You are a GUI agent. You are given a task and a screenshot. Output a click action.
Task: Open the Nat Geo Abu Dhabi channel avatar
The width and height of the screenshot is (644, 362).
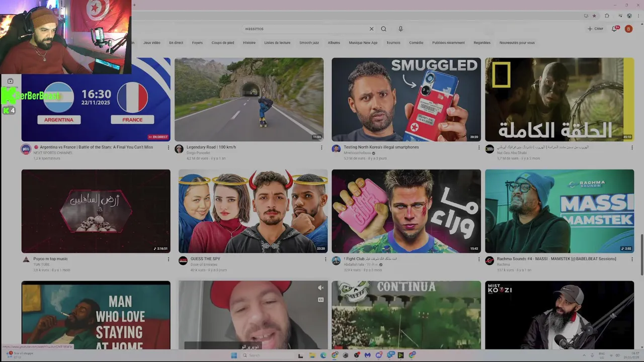pyautogui.click(x=490, y=149)
